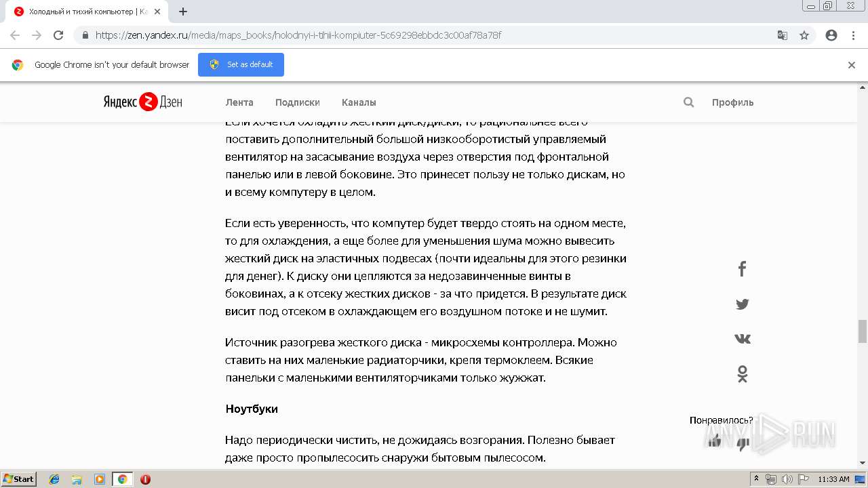Viewport: 868px width, 488px height.
Task: View site info via the padlock icon
Action: (85, 35)
